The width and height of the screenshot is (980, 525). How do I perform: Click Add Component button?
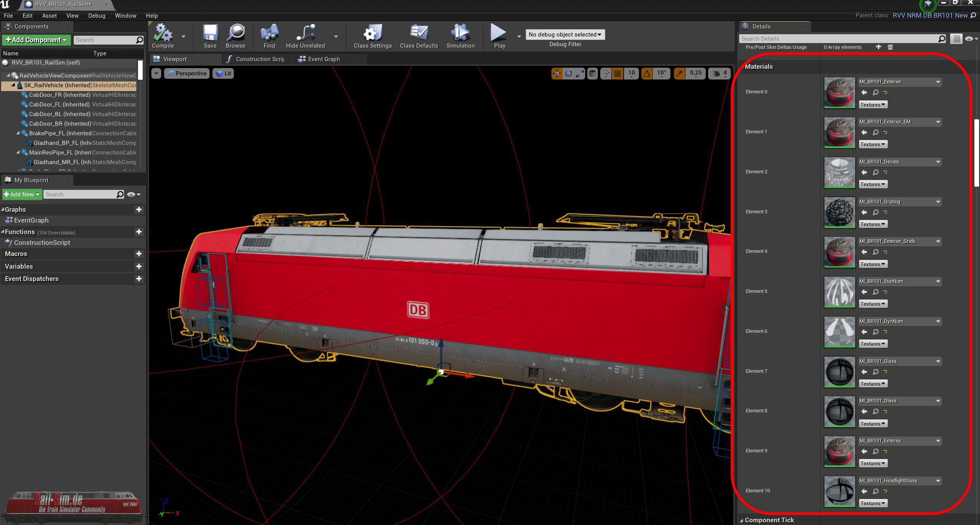pos(36,40)
